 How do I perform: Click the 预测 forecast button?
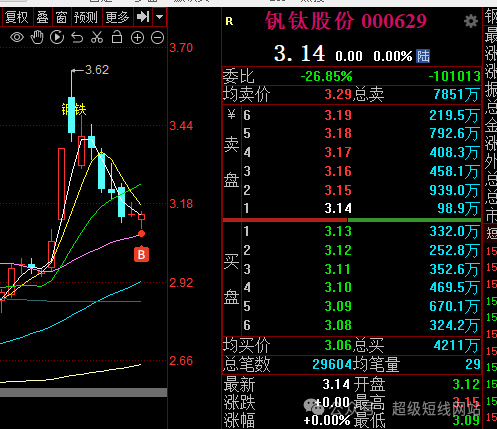[86, 17]
